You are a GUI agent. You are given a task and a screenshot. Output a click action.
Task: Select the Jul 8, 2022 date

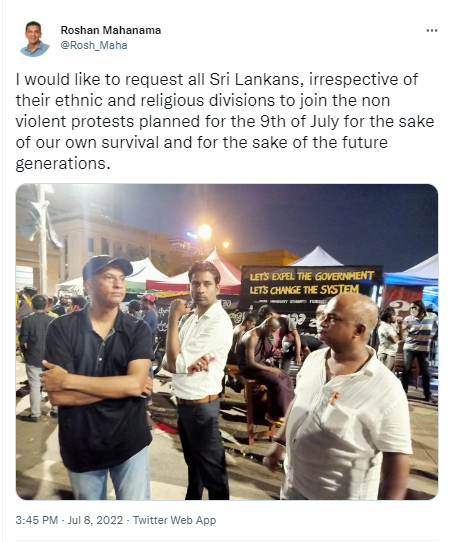click(95, 520)
